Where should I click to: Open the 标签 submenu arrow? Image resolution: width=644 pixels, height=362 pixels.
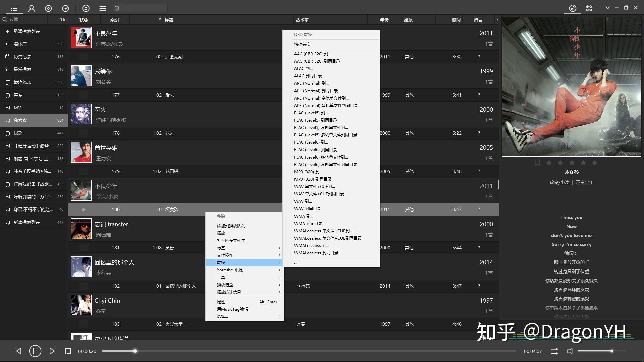[x=279, y=248]
